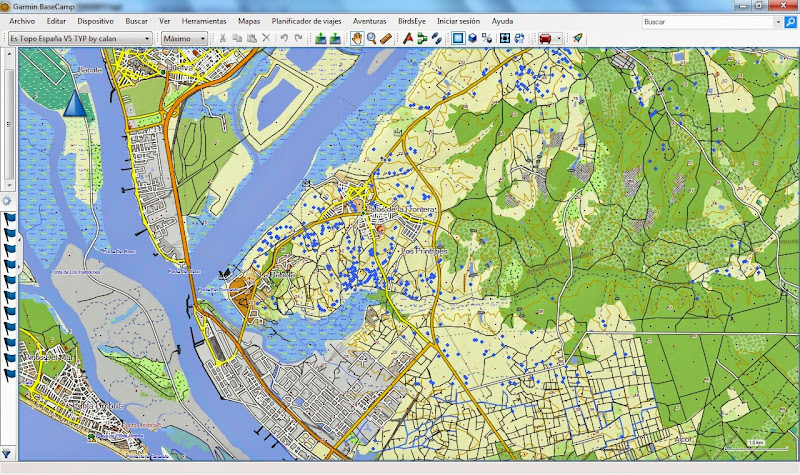Delete selected item with X icon

tap(266, 38)
